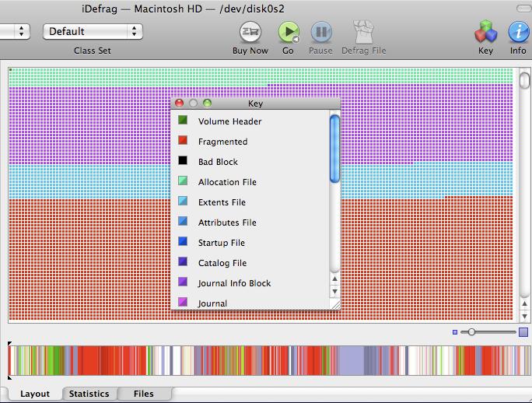Open the partially visible left popup menu
The image size is (532, 403).
coord(15,32)
